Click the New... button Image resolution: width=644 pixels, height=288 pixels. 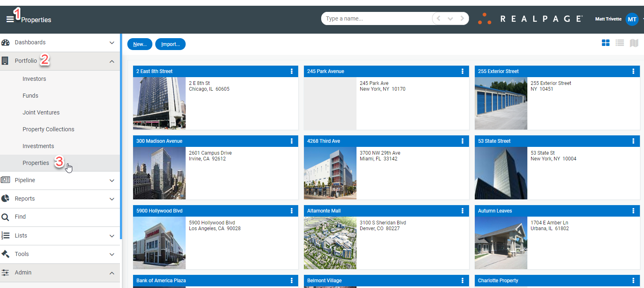coord(140,44)
